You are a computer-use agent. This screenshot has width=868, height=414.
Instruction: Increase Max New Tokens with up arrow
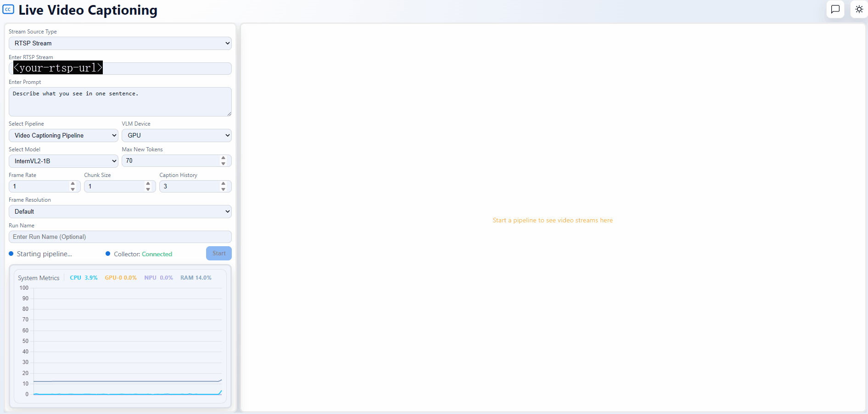[224, 158]
